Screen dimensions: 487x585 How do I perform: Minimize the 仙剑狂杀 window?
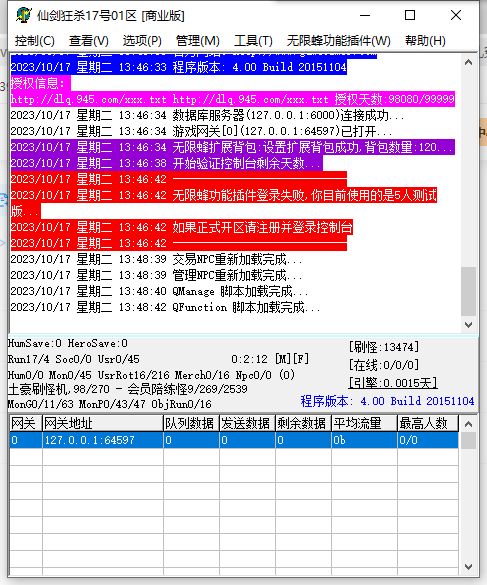pos(365,15)
